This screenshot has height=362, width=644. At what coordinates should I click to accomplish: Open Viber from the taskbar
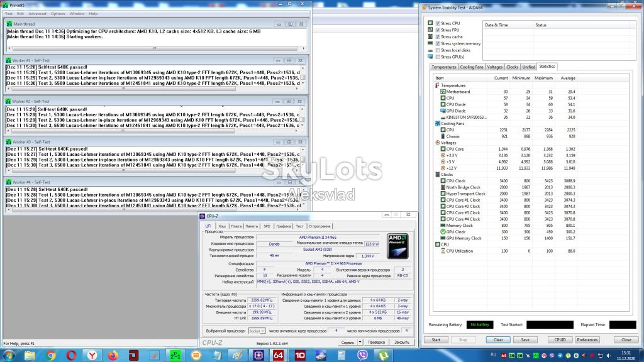point(362,355)
